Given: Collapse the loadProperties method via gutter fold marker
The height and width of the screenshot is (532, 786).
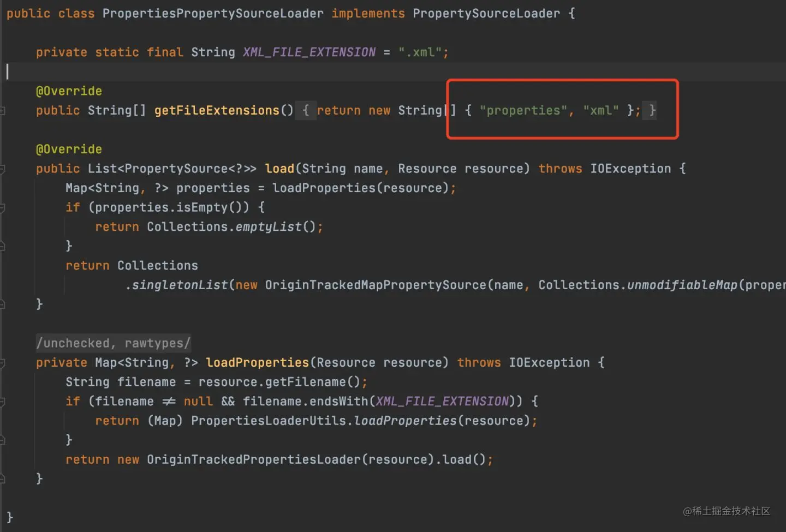Looking at the screenshot, I should pyautogui.click(x=3, y=363).
